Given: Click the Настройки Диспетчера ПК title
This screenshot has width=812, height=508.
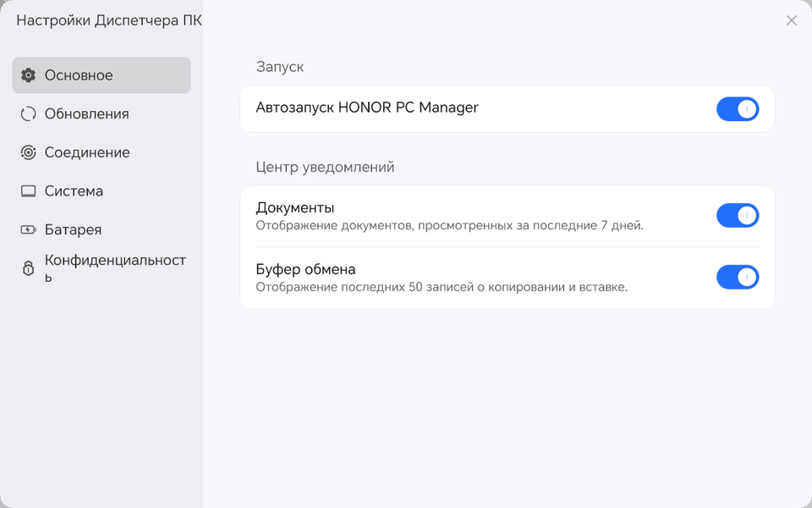Looking at the screenshot, I should (109, 20).
